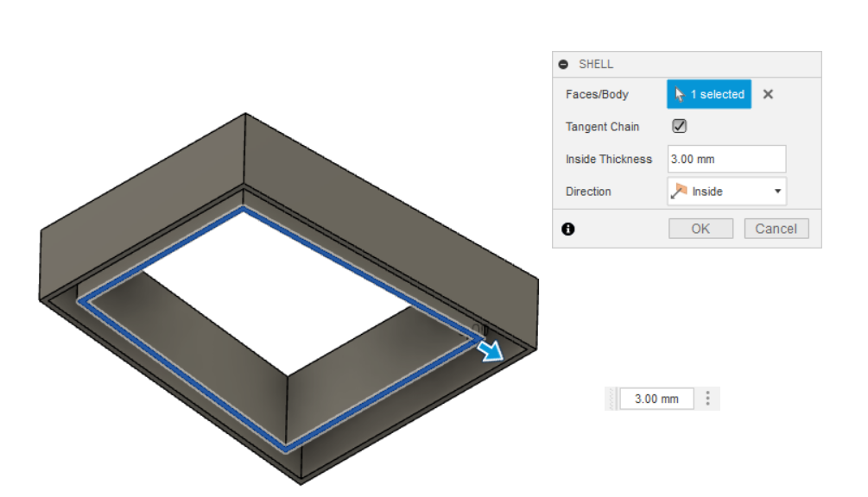Screen dimensions: 868x497
Task: Click the grip handle left of floating input
Action: [x=613, y=399]
